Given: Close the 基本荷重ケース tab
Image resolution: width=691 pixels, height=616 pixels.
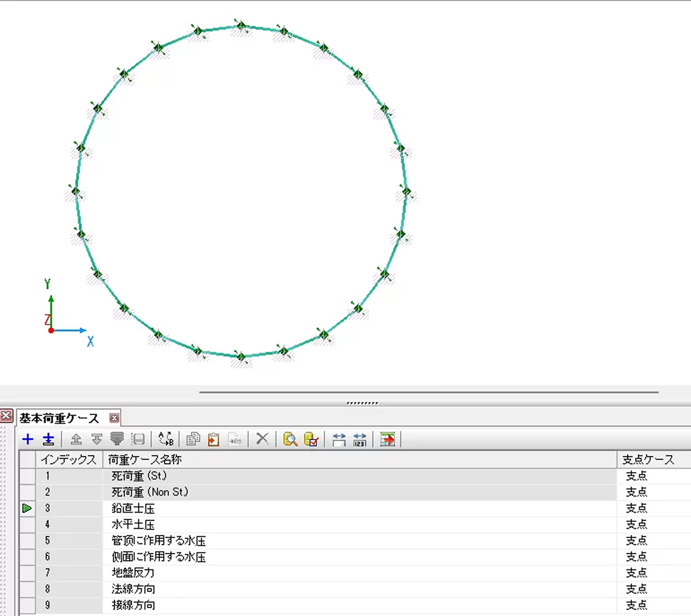Looking at the screenshot, I should [114, 418].
